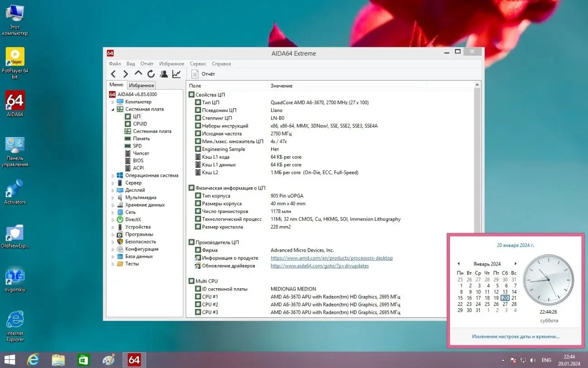The height and width of the screenshot is (368, 588).
Task: Click the Refresh icon in AIDA64 toolbar
Action: tap(151, 73)
